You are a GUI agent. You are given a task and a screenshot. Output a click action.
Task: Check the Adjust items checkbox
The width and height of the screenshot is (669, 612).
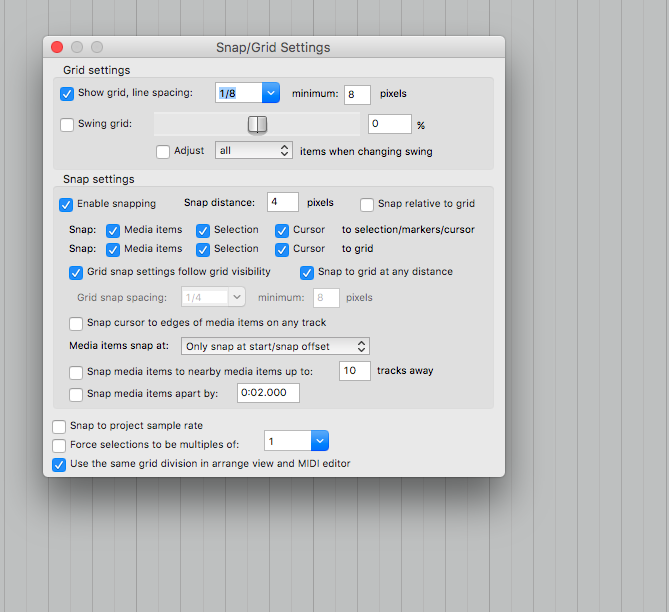tap(163, 152)
